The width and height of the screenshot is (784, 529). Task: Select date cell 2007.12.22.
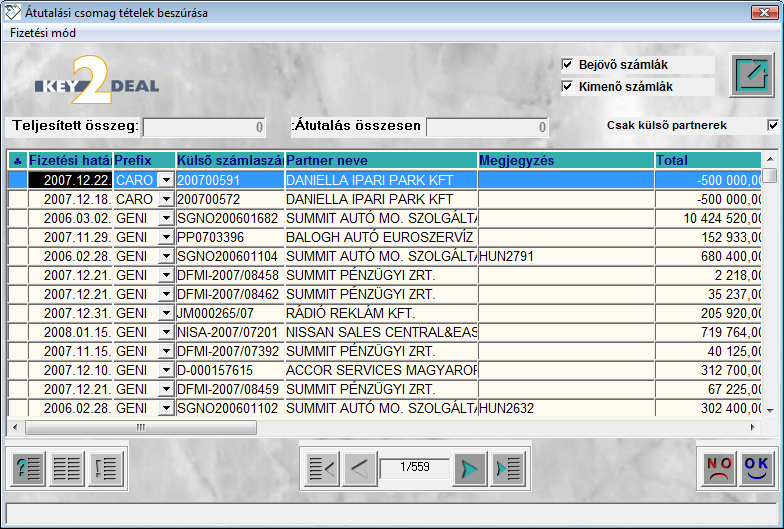coord(70,180)
